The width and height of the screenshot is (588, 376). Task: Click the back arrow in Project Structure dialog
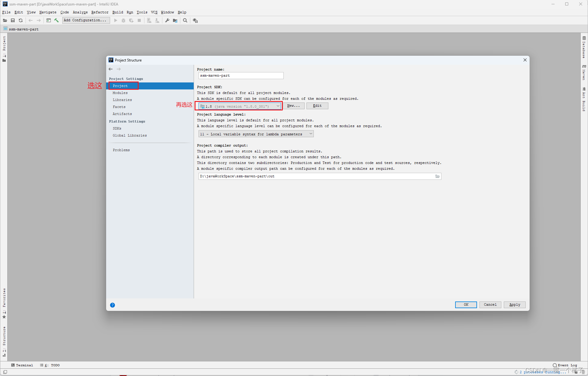pos(111,69)
